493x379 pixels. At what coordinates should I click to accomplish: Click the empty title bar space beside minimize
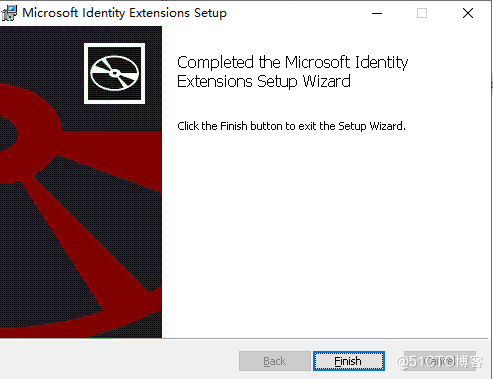click(297, 13)
